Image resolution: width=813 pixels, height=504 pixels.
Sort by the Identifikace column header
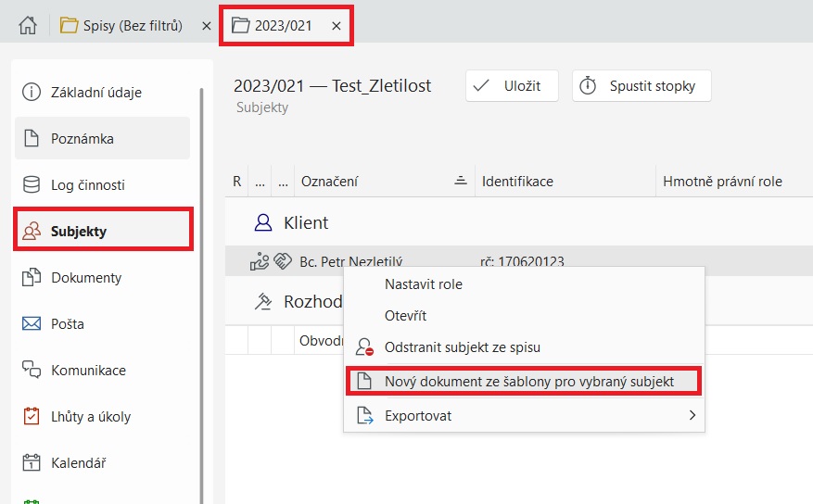pos(565,182)
